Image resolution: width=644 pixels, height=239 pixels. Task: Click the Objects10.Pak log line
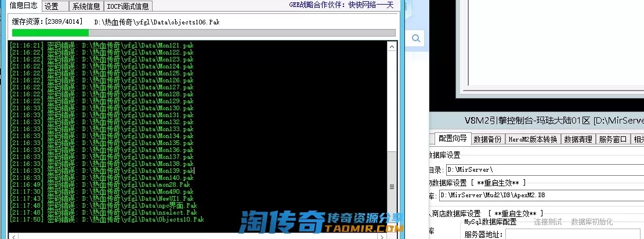[106, 220]
